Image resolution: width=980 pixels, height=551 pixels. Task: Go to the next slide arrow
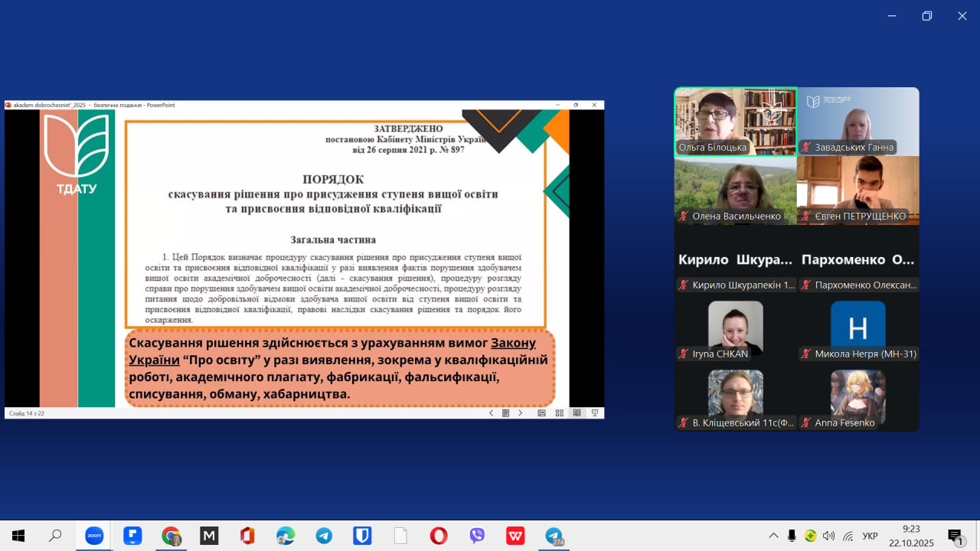[x=521, y=413]
